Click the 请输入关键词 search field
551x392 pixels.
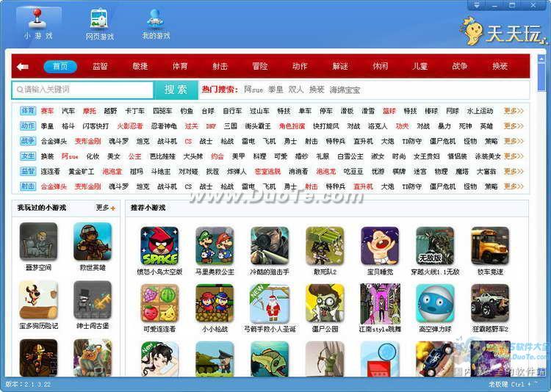82,90
